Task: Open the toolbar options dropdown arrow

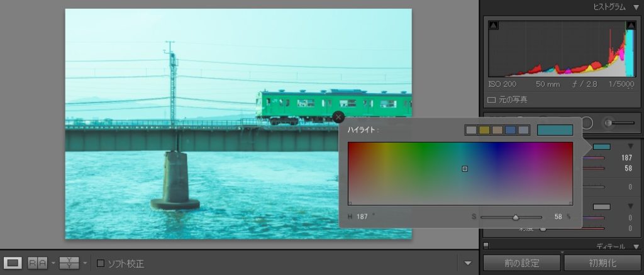Action: click(x=467, y=263)
